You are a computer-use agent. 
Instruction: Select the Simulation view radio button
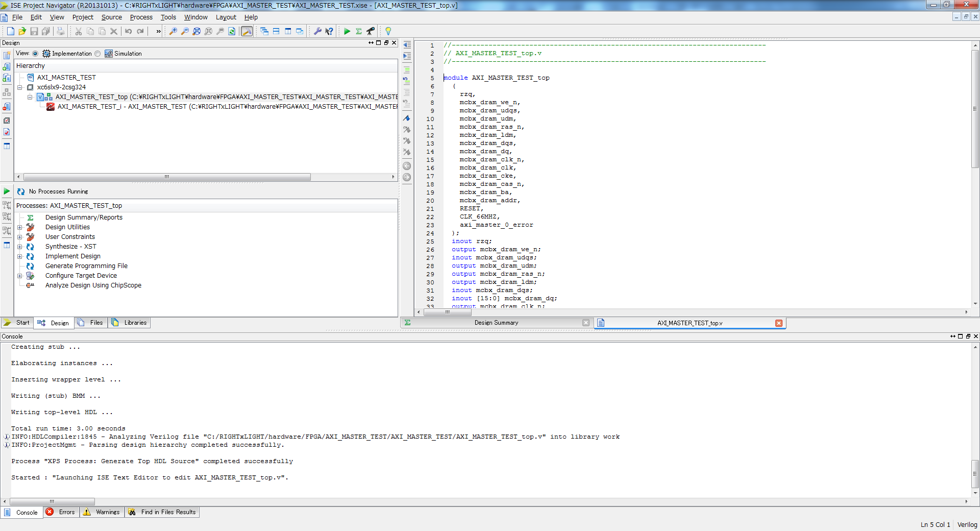click(97, 54)
